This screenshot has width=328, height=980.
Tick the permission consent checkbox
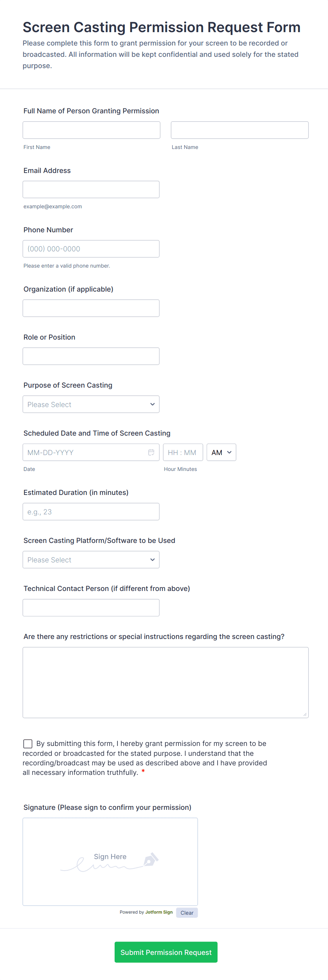tap(28, 743)
